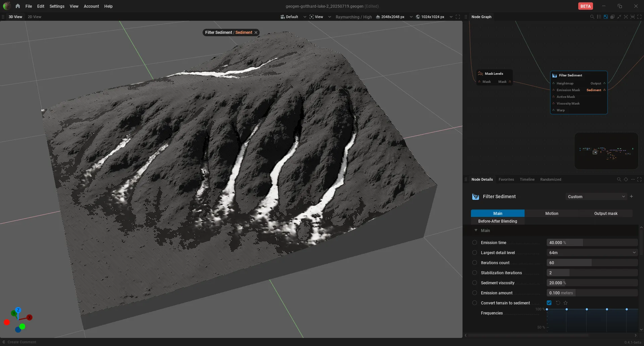Toggle the circle next to Iterations count
The width and height of the screenshot is (644, 346).
coord(475,263)
